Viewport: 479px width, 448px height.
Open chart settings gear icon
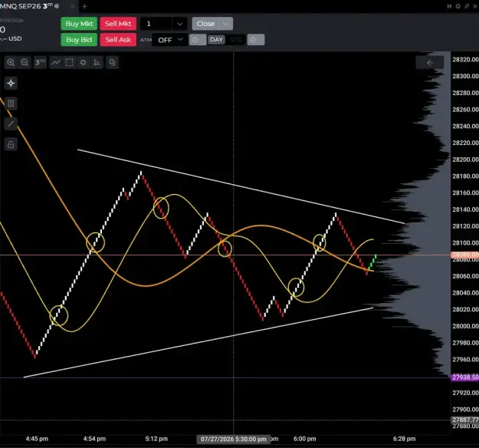click(x=83, y=62)
